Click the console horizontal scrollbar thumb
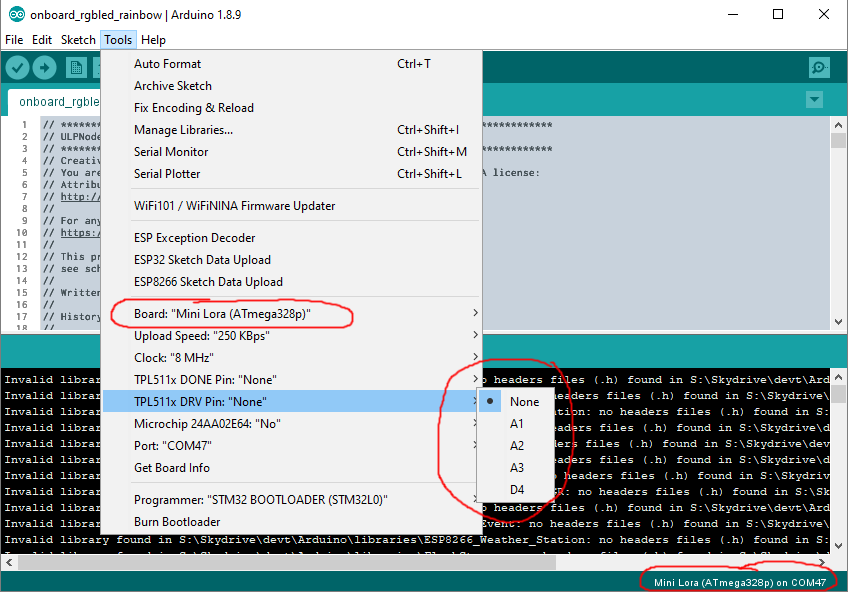Image resolution: width=848 pixels, height=592 pixels. coord(287,563)
